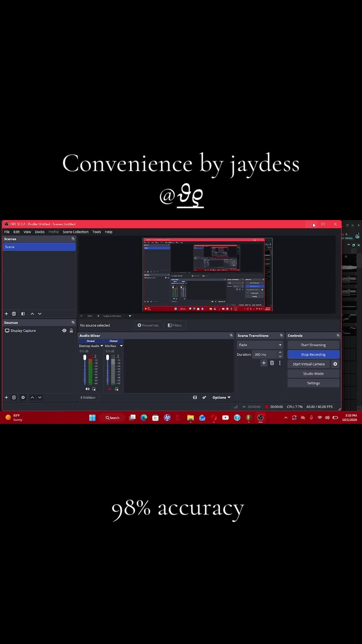Move scene up in the Scenes panel
This screenshot has height=644, width=362.
point(32,314)
